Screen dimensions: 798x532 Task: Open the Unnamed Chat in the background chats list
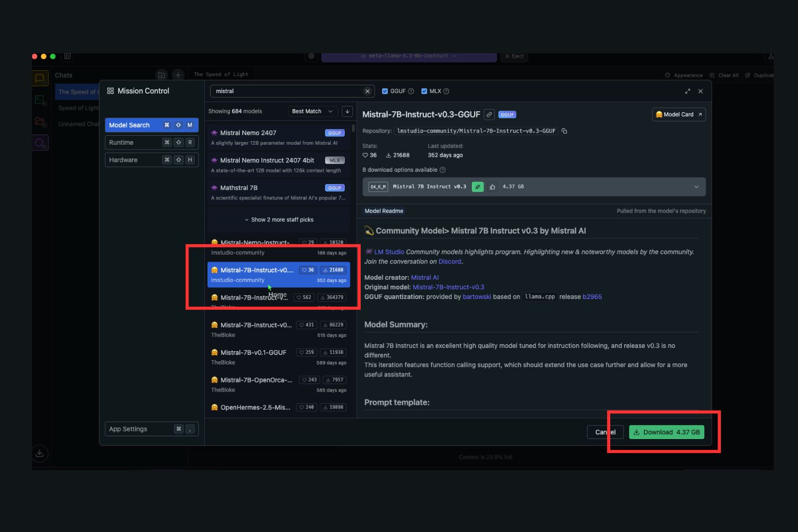pos(78,124)
